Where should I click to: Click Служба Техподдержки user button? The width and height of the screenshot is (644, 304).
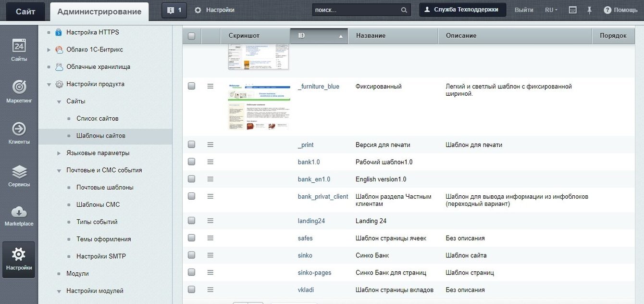point(462,10)
